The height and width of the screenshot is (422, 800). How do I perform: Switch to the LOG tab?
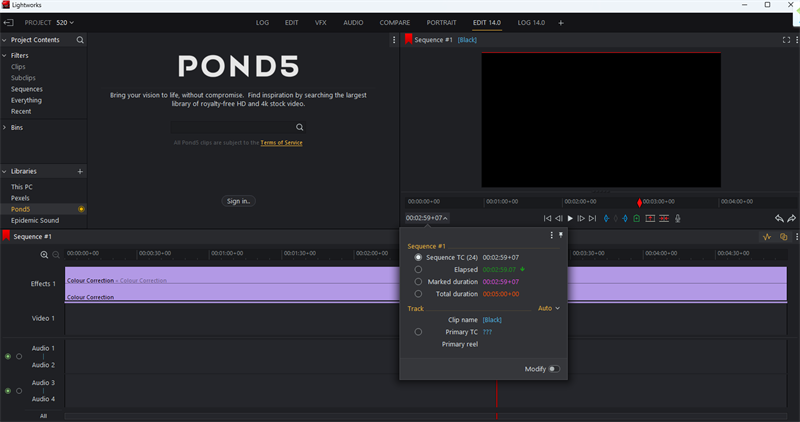tap(262, 22)
